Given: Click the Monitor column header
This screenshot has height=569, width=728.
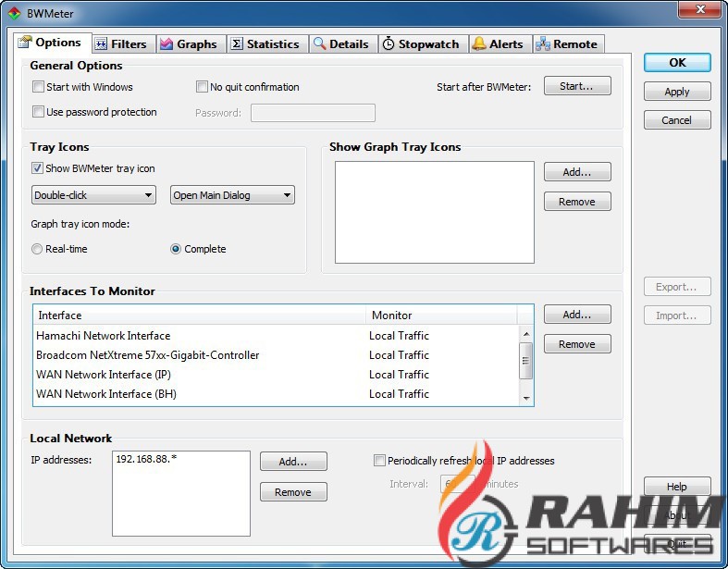Looking at the screenshot, I should click(x=441, y=315).
